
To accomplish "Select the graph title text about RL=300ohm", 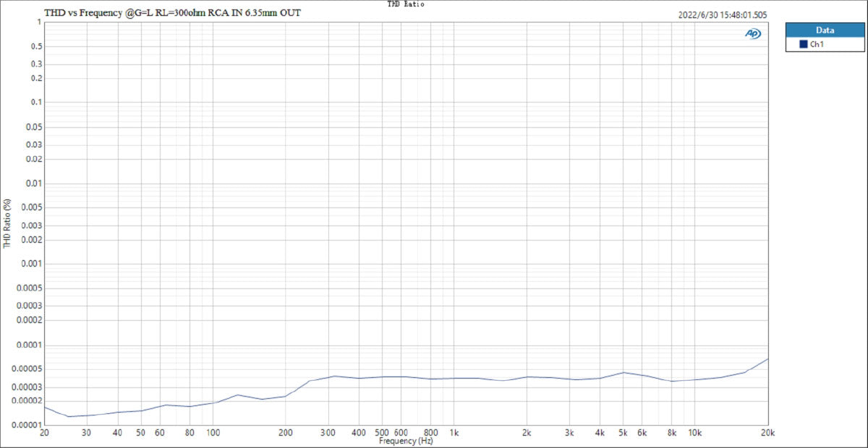I will pyautogui.click(x=173, y=12).
